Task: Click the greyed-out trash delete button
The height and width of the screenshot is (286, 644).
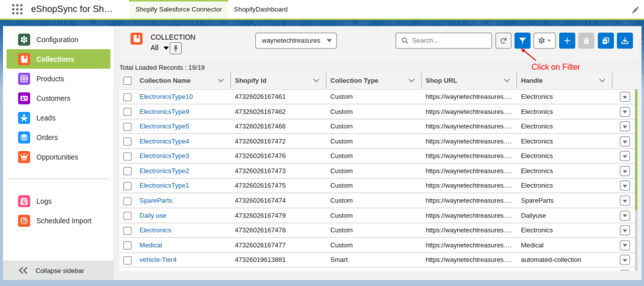Action: click(x=586, y=41)
